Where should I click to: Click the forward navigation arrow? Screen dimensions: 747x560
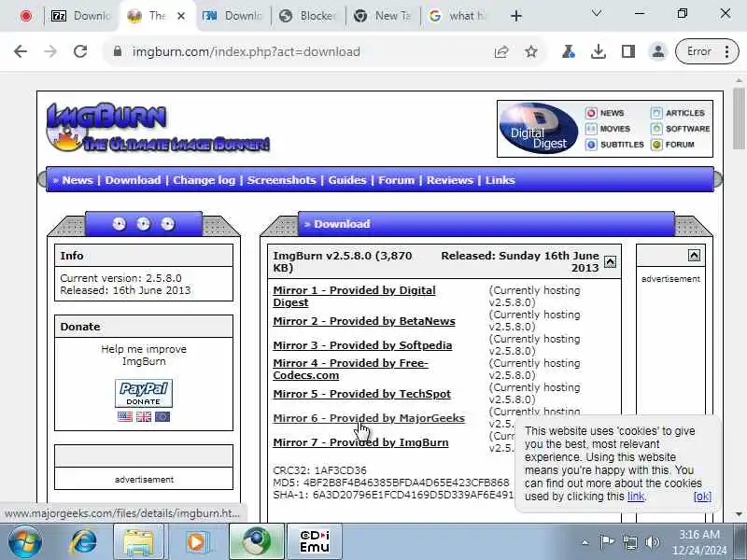50,51
